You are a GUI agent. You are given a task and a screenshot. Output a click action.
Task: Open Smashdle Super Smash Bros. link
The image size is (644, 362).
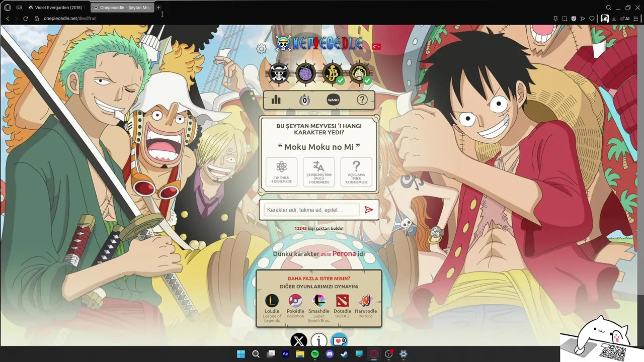[x=319, y=308]
